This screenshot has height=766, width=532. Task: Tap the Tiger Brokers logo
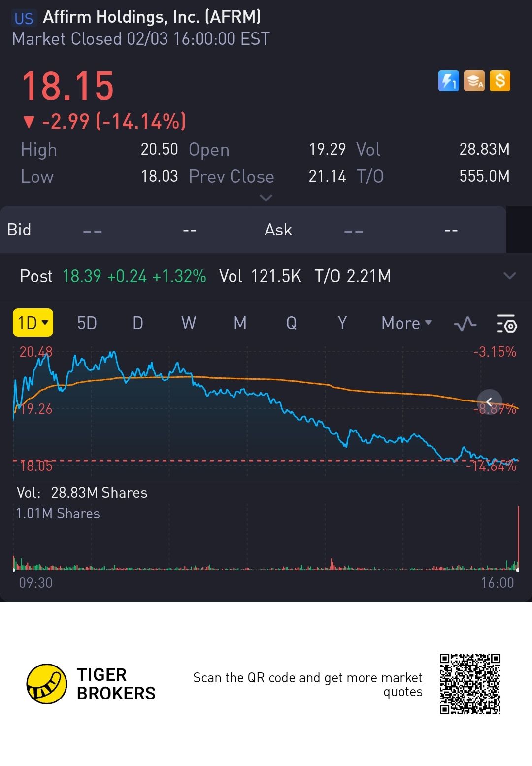(47, 683)
